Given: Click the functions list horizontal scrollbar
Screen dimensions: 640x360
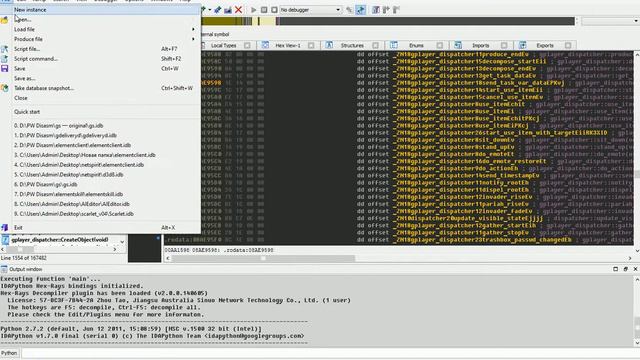Looking at the screenshot, I should tap(60, 249).
